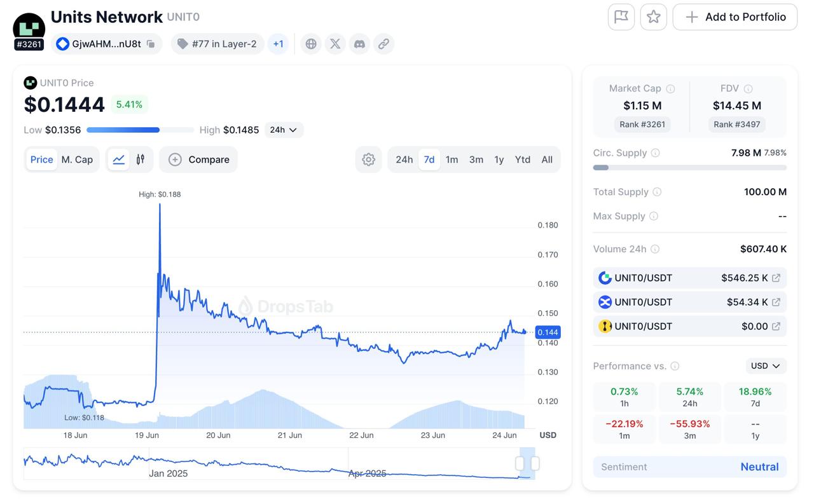Open the X (Twitter) link icon
The width and height of the screenshot is (814, 504).
tap(335, 44)
